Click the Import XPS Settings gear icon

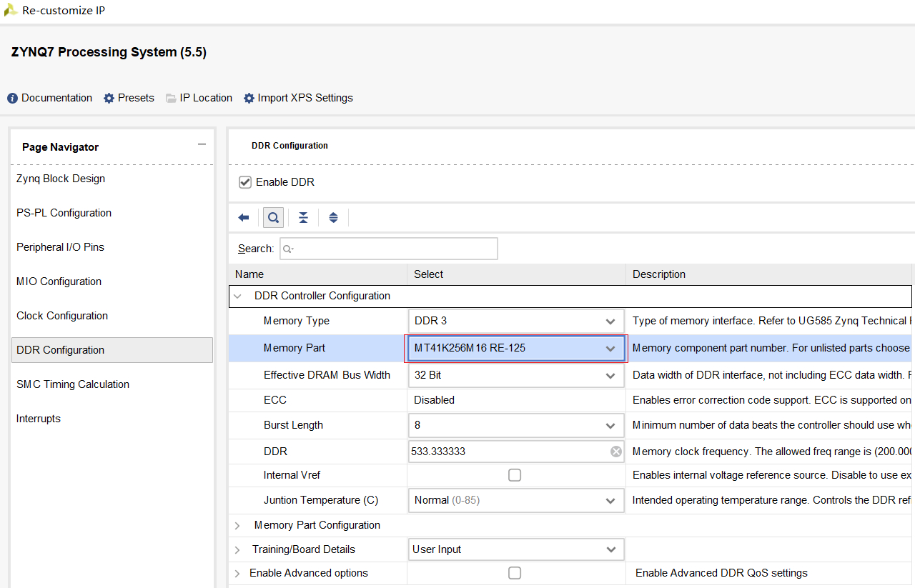(249, 98)
